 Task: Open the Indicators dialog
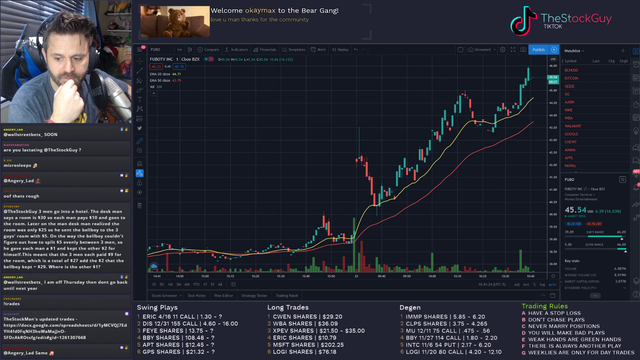tap(236, 49)
